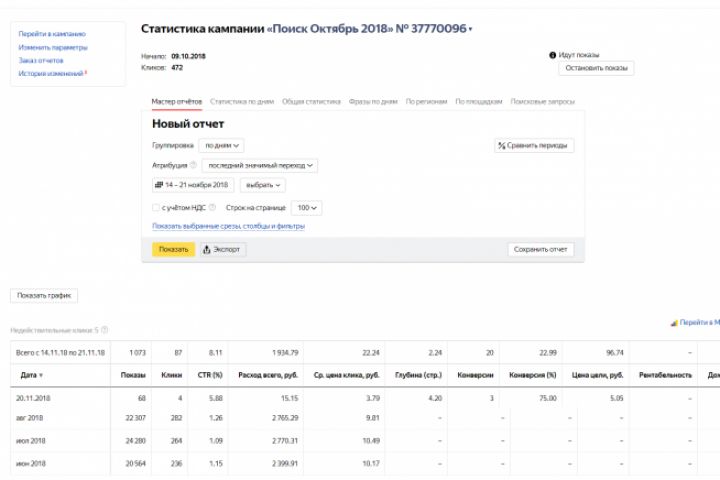Click the Остановить показы button
Screen dimensions: 720x480
pos(596,69)
